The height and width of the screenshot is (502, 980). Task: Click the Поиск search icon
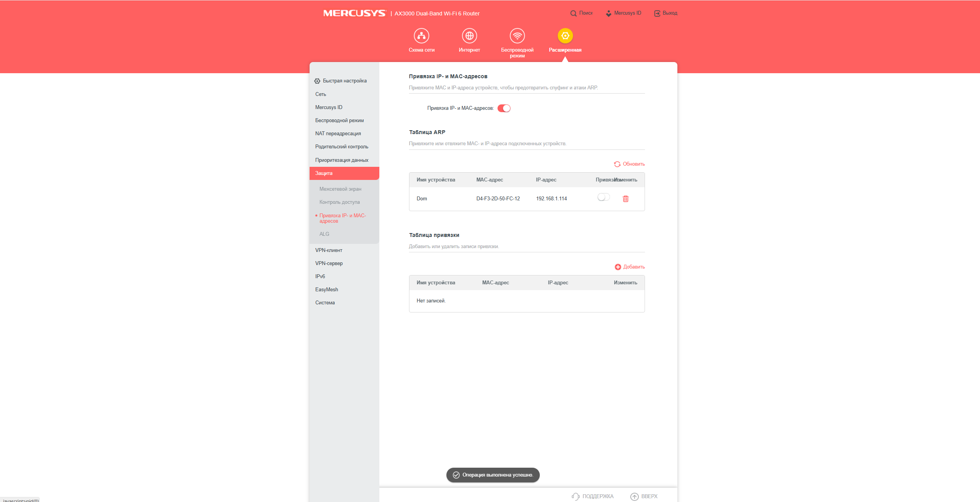[573, 13]
